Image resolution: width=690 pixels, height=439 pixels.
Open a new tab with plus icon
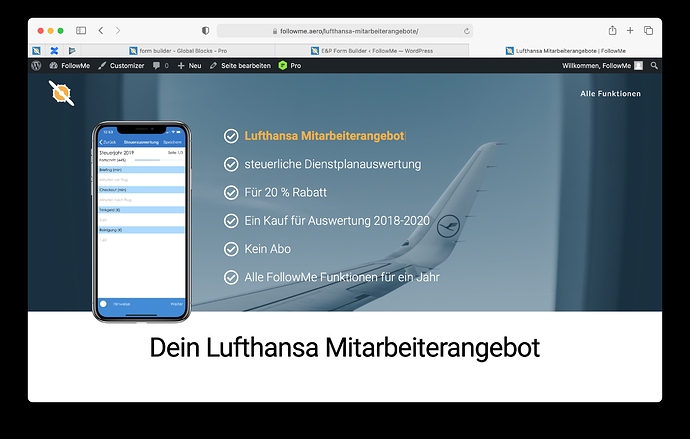[x=630, y=30]
